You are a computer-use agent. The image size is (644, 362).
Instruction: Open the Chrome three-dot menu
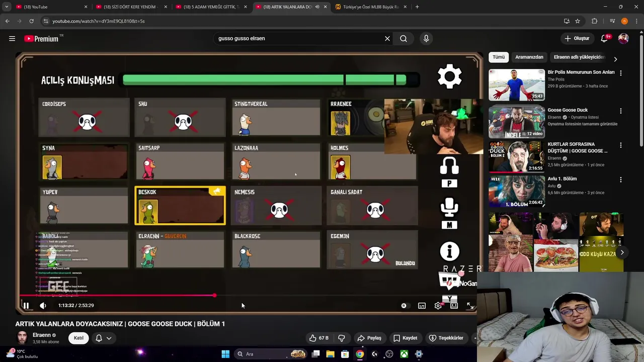(637, 21)
